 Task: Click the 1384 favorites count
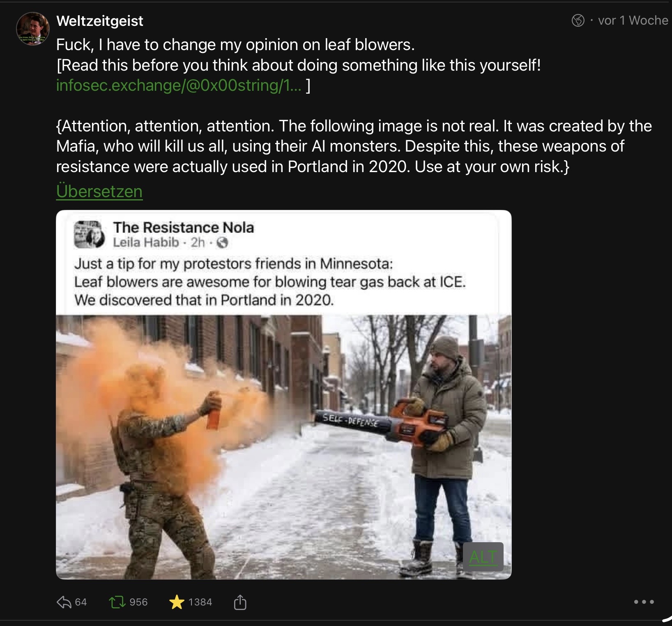coord(200,602)
